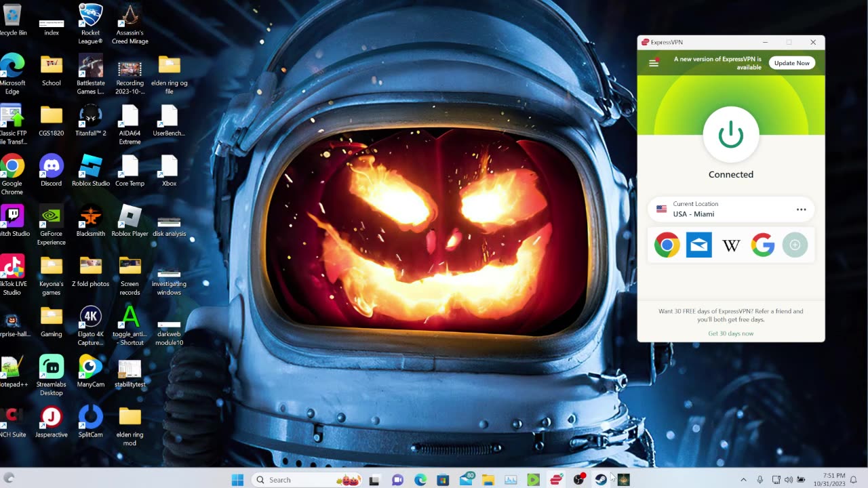Viewport: 868px width, 488px height.
Task: Click the Get 30 days now link
Action: point(730,333)
